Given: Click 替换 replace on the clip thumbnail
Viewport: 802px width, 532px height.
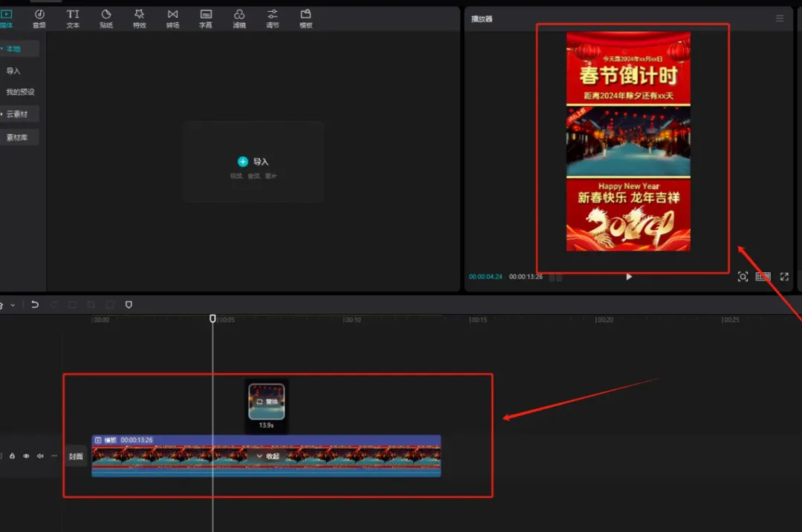Looking at the screenshot, I should click(267, 401).
